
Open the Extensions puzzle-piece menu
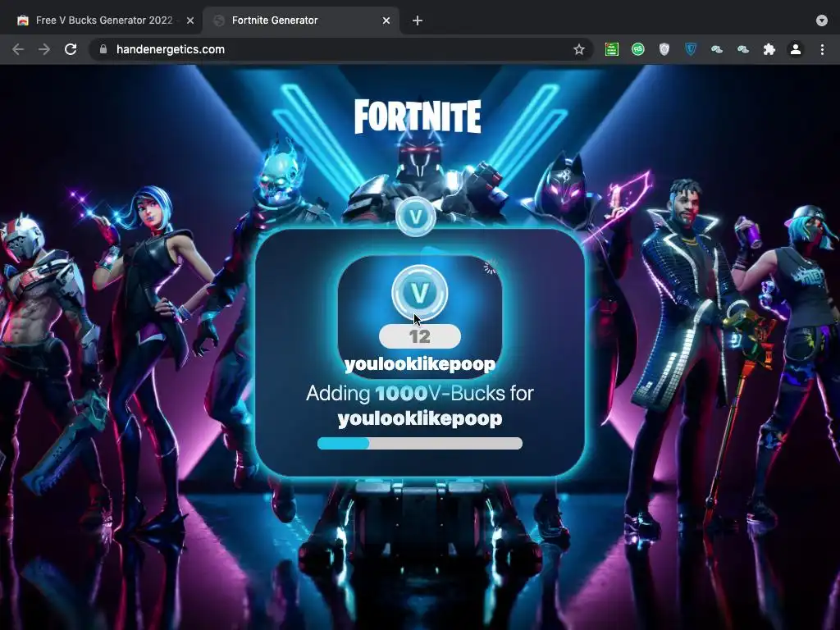[769, 49]
